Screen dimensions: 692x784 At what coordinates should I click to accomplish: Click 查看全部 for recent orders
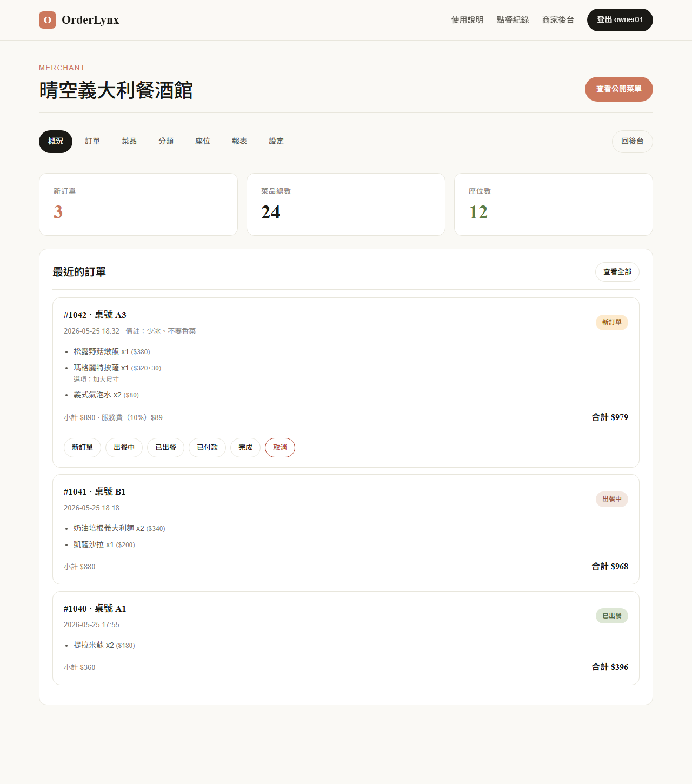617,272
